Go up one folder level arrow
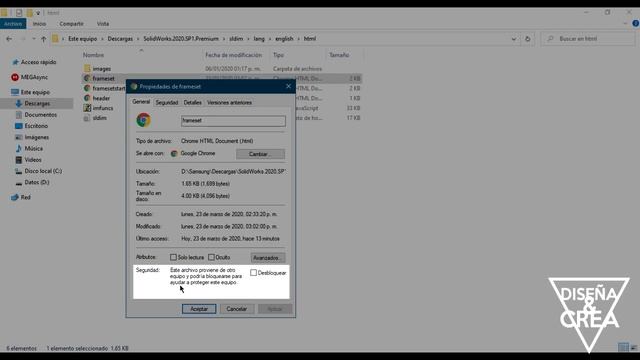Image resolution: width=640 pixels, height=360 pixels. [43, 39]
